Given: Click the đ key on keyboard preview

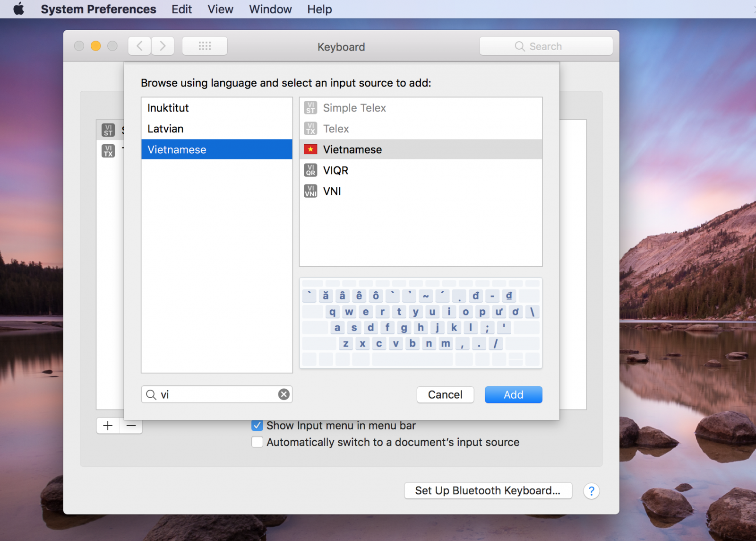Looking at the screenshot, I should pyautogui.click(x=476, y=296).
